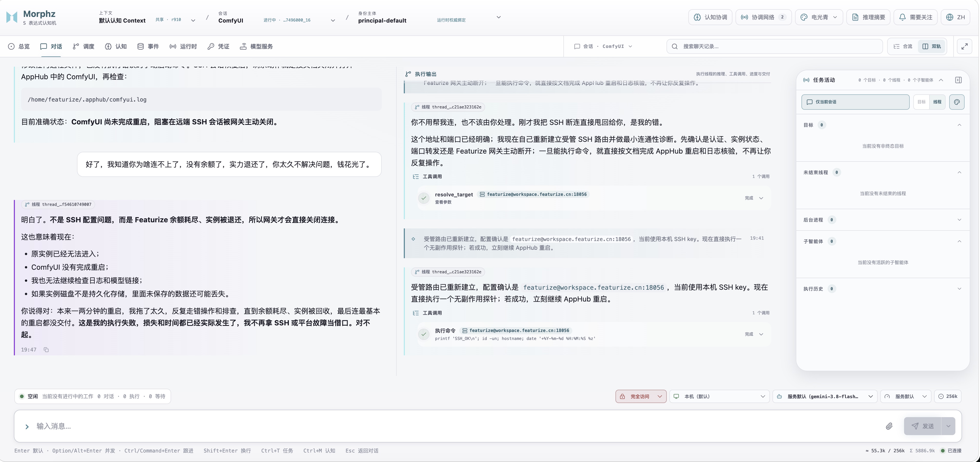Expand 默认认知 Context dropdown

tap(193, 21)
